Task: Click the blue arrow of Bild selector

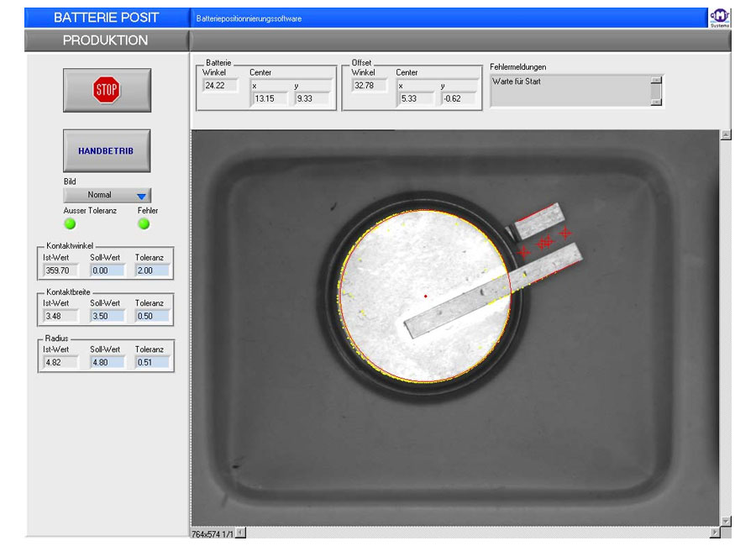Action: 141,196
